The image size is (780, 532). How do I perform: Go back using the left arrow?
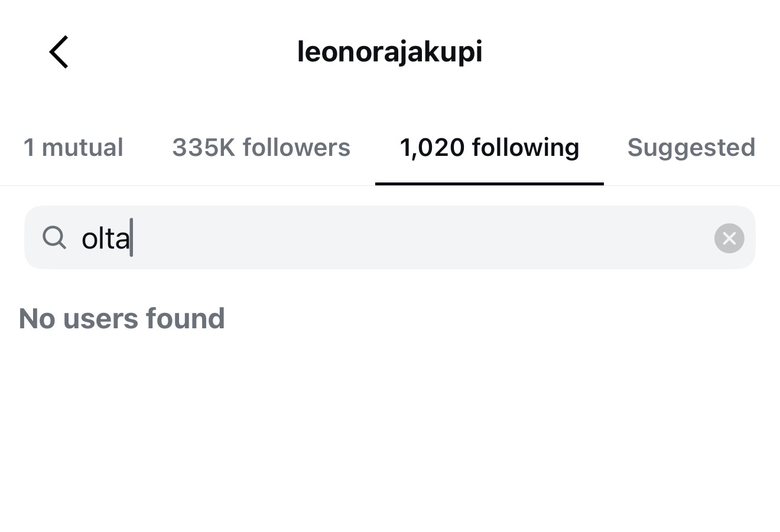[59, 52]
